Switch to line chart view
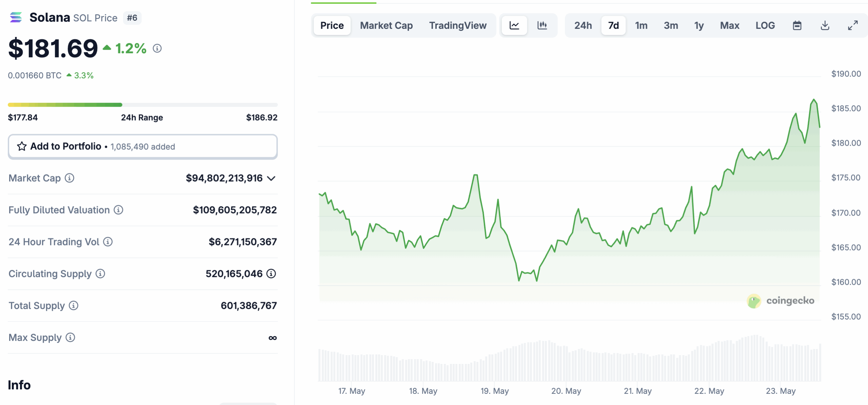Screen dimensions: 868x405 [514, 25]
